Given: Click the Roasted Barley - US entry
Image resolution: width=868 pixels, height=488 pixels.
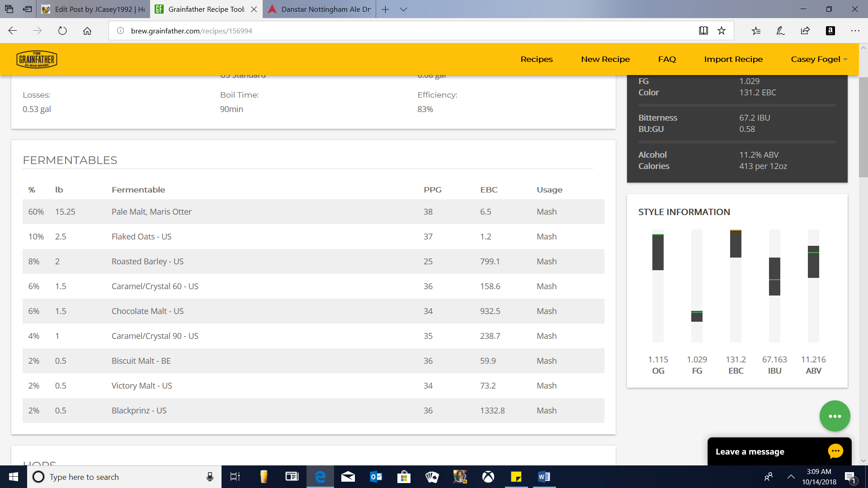Looking at the screenshot, I should tap(147, 261).
